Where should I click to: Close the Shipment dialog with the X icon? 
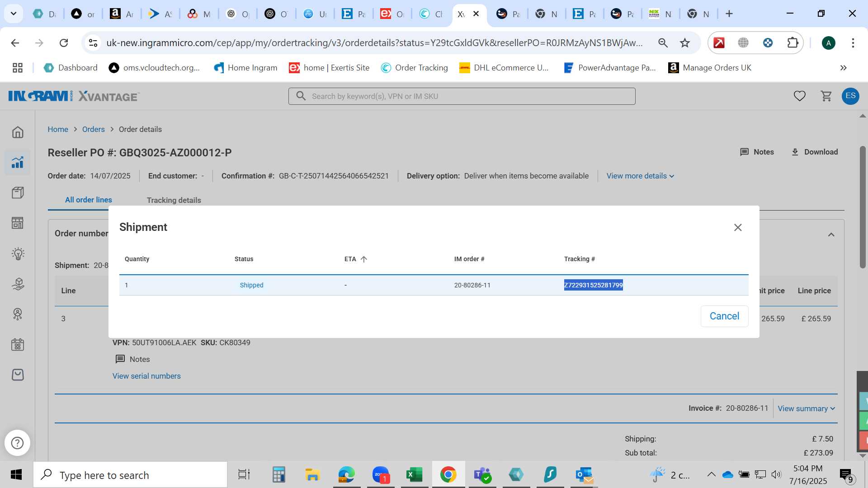point(738,227)
